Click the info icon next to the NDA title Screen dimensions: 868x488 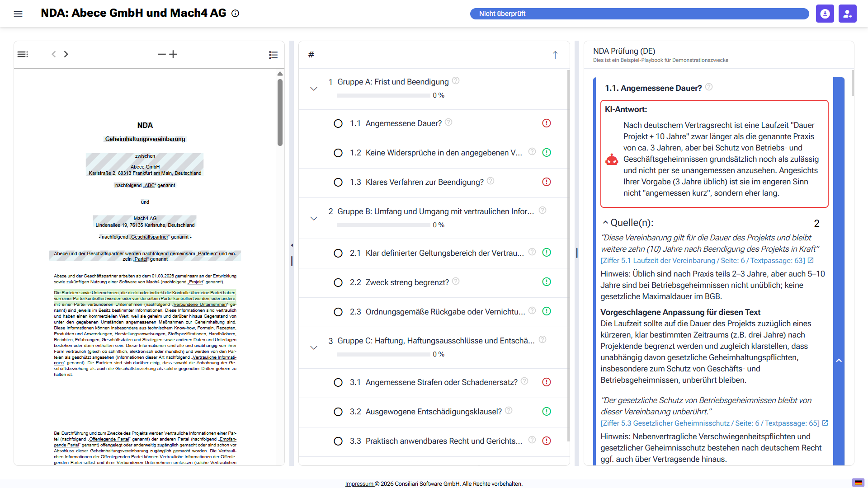(x=235, y=14)
